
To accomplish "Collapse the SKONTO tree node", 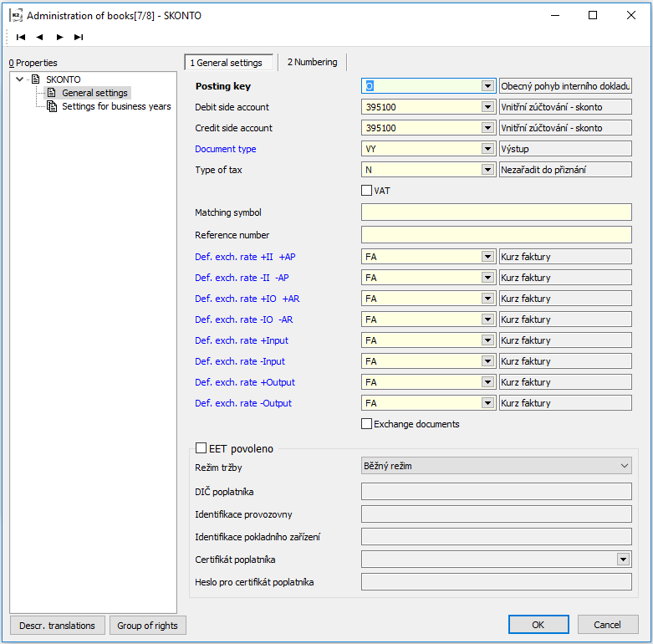I will [20, 79].
